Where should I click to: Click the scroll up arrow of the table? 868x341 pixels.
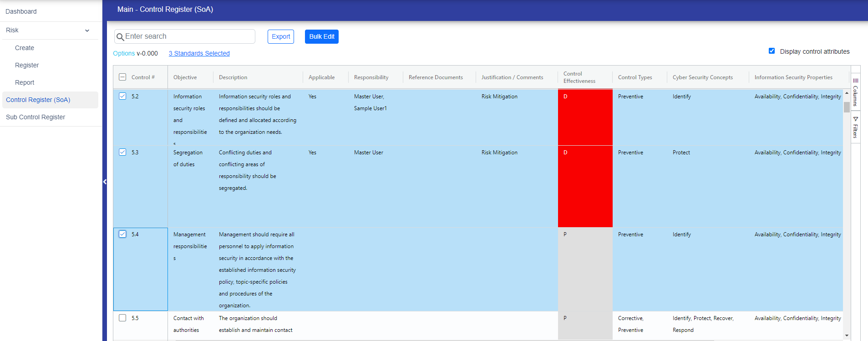click(847, 93)
